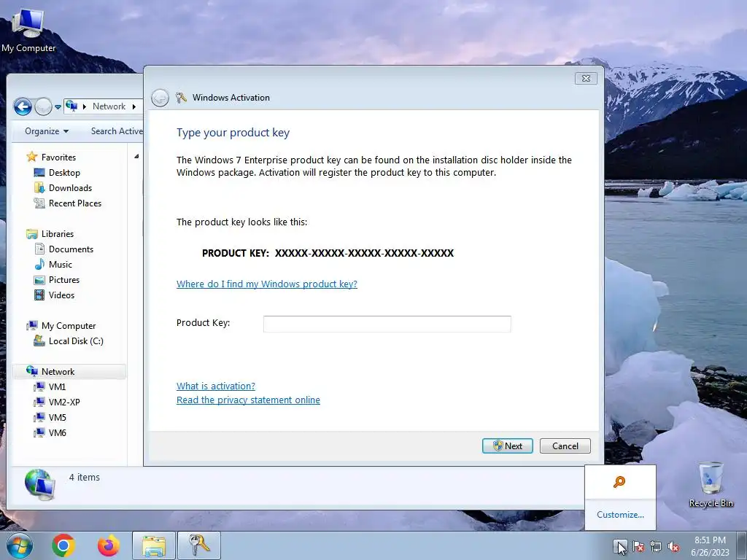
Task: Select Network breadcrumb in address bar
Action: point(109,106)
